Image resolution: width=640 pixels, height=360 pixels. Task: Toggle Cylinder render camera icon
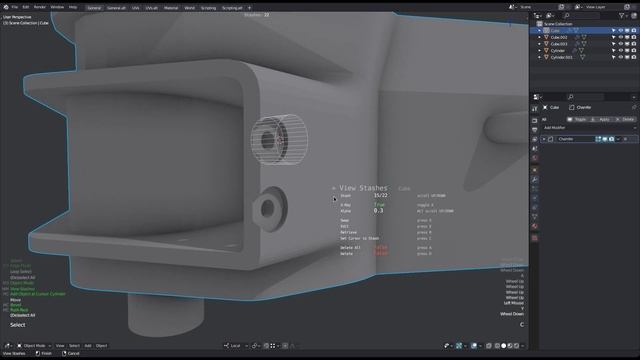(x=634, y=51)
